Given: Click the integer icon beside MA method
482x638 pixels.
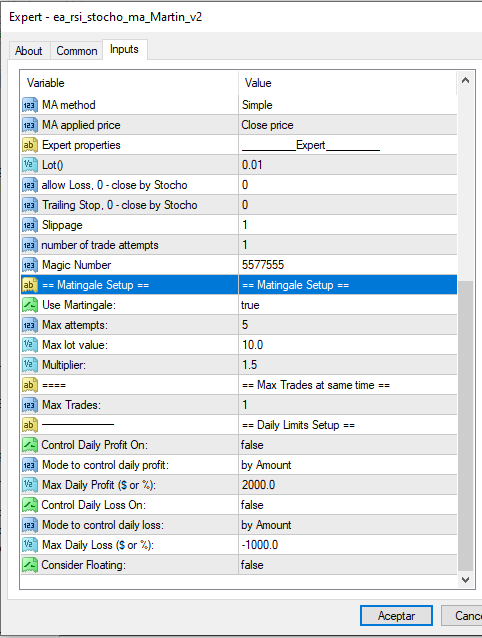Looking at the screenshot, I should 30,105.
